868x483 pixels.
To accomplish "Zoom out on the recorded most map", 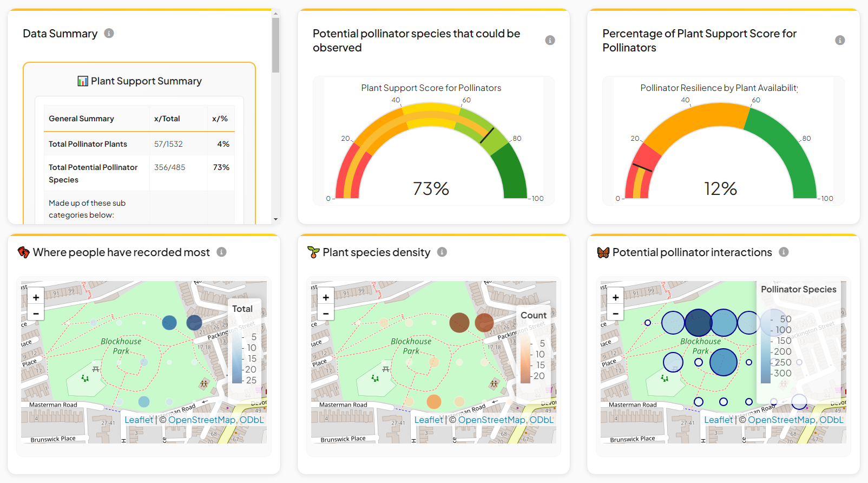I will [36, 313].
